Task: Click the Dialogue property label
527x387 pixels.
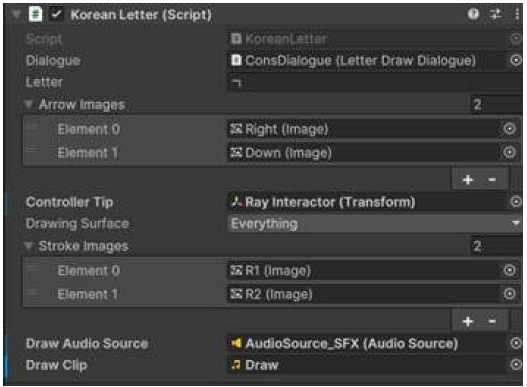Action: (53, 61)
